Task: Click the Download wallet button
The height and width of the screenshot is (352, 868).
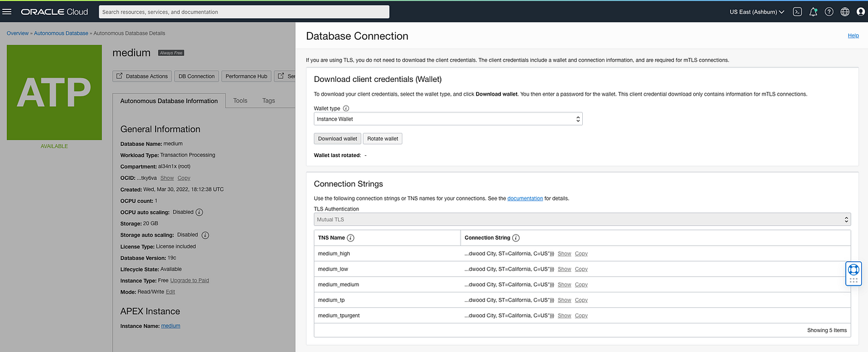Action: click(x=337, y=138)
